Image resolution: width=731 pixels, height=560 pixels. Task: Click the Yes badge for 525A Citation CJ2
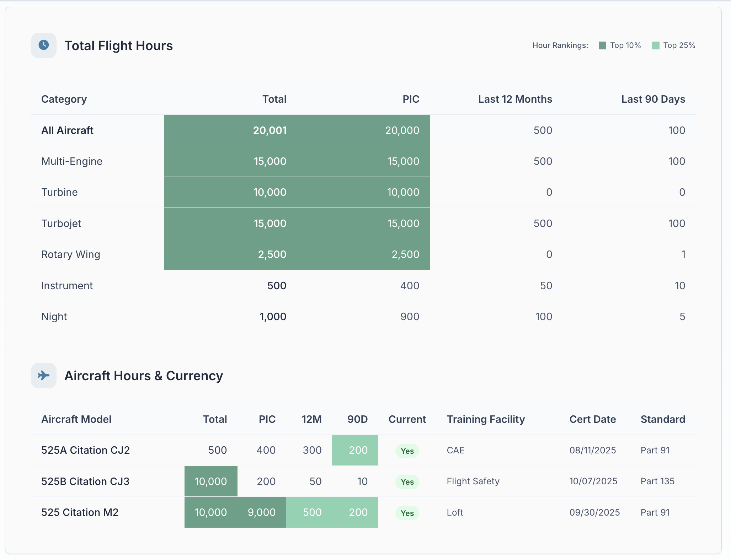point(407,451)
